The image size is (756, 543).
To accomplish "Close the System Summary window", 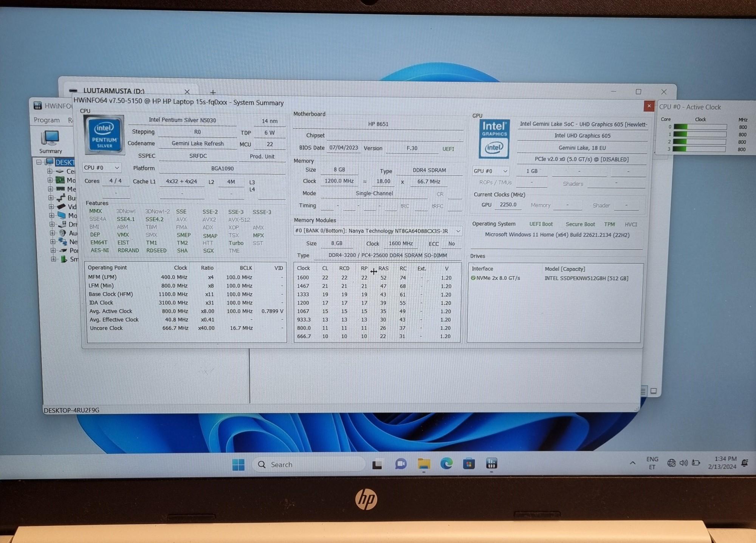I will [x=649, y=106].
